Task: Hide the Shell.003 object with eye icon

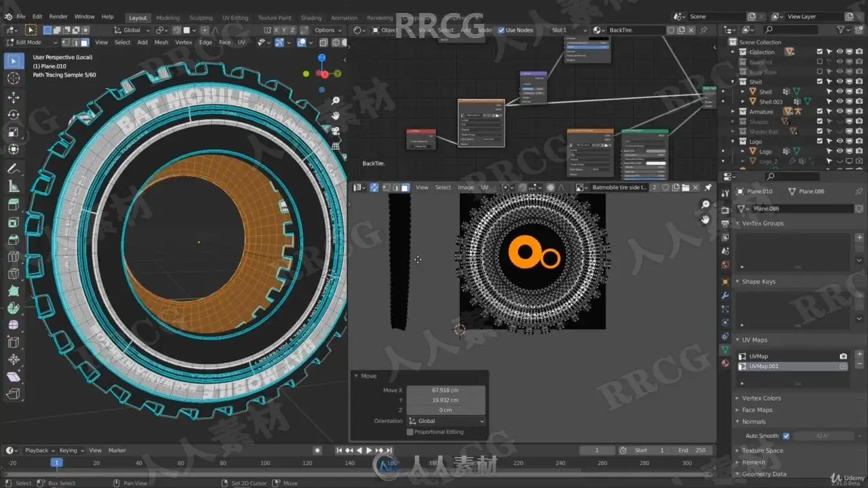Action: (840, 102)
